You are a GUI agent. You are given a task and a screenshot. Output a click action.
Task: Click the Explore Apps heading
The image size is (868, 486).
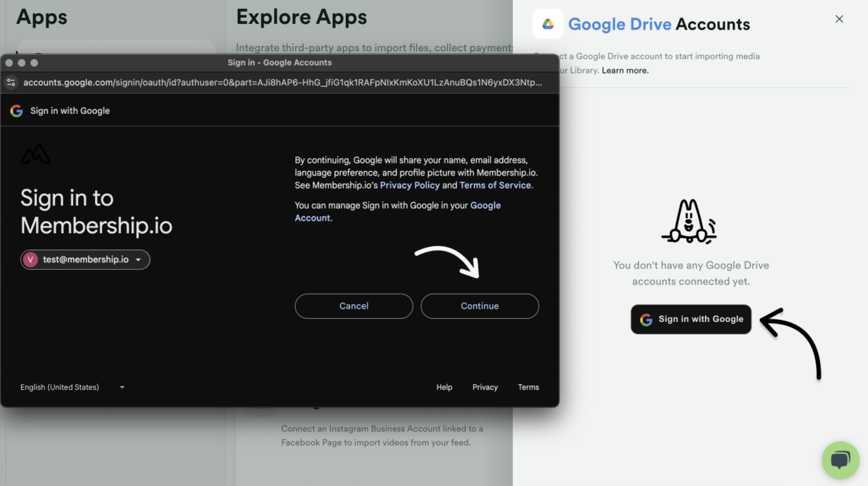301,17
